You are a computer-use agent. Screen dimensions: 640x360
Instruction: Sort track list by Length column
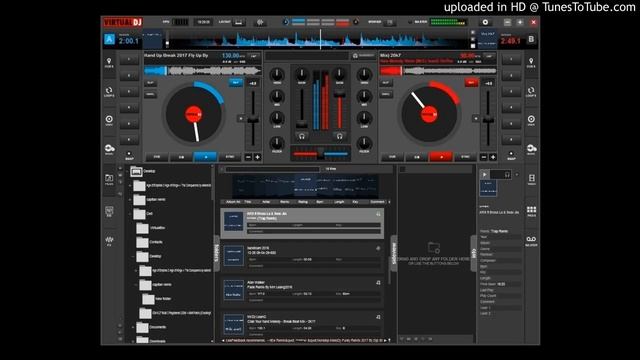(339, 202)
